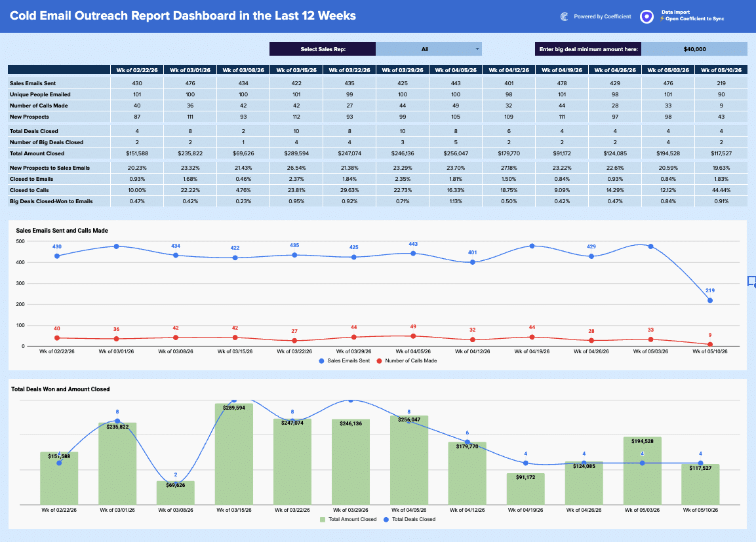This screenshot has width=756, height=542.
Task: Click the Total Deals Closed row label
Action: point(33,131)
